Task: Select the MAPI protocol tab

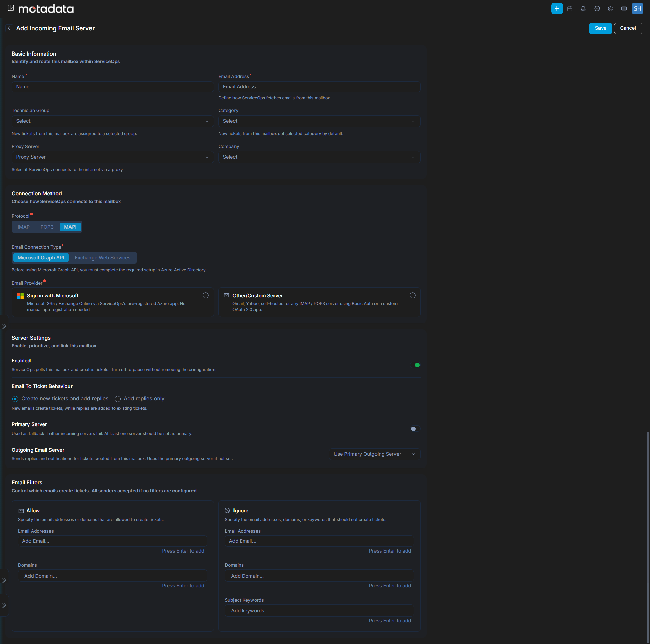Action: [70, 227]
